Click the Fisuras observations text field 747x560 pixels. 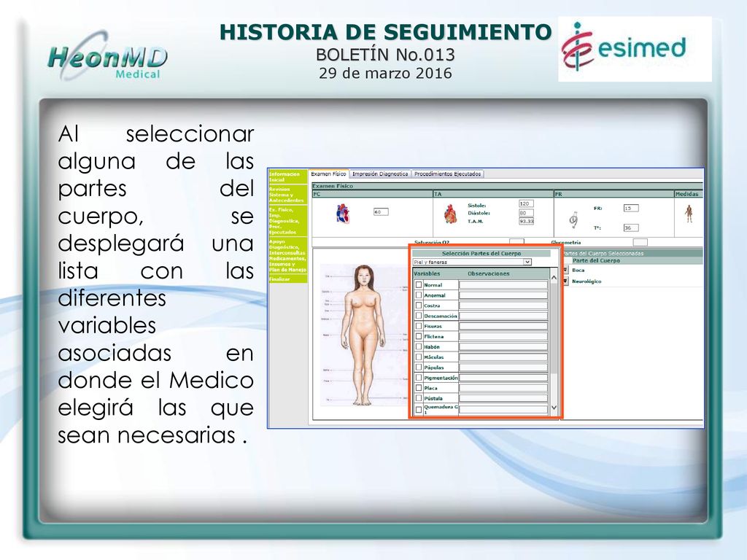click(503, 326)
